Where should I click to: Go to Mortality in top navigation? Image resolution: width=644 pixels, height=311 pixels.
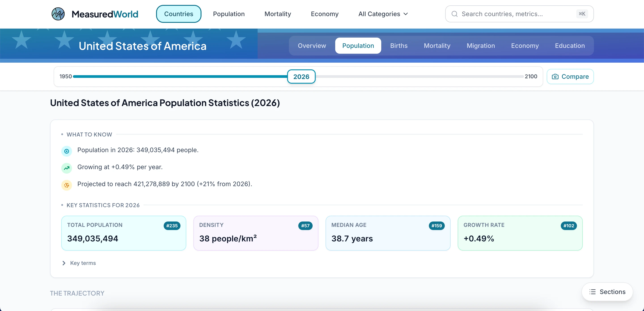pos(278,14)
